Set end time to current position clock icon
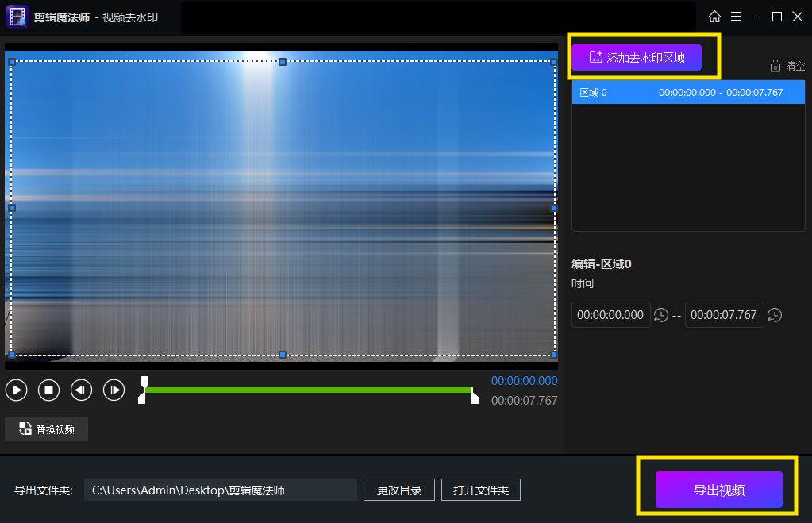Image resolution: width=812 pixels, height=523 pixels. coord(774,315)
